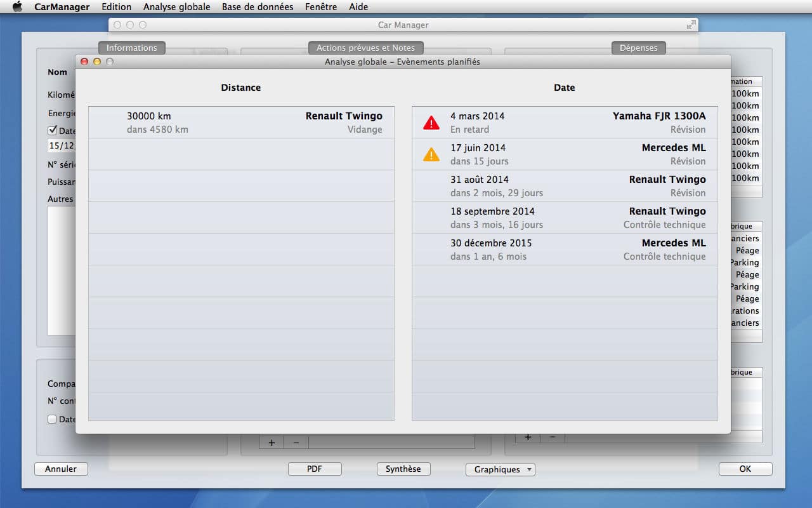Open the Analyse globale menu
The width and height of the screenshot is (812, 508).
click(x=177, y=7)
